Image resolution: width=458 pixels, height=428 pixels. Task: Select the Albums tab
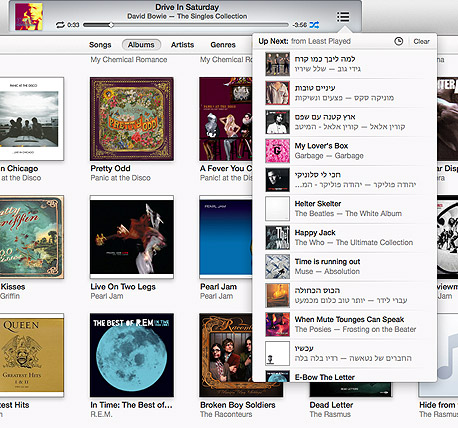coord(141,45)
